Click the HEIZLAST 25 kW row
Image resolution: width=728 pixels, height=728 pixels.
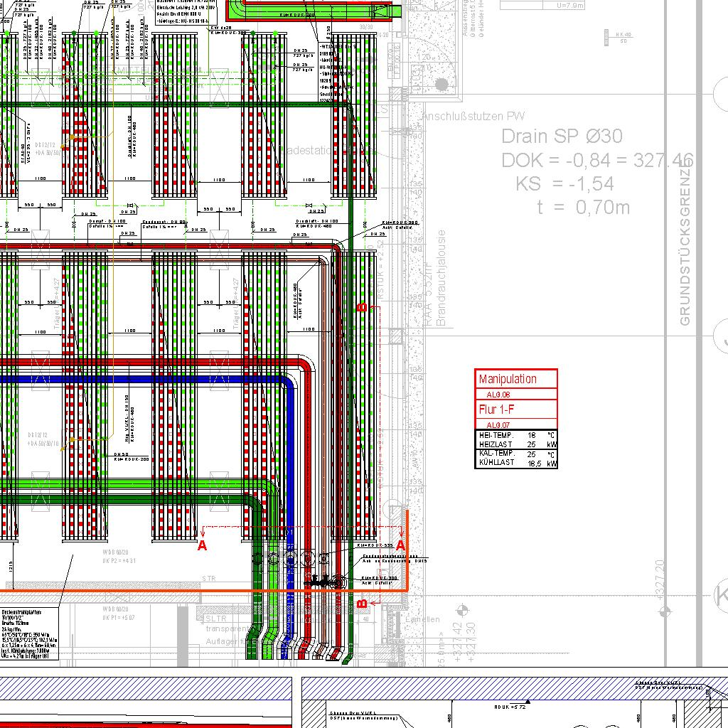click(516, 444)
